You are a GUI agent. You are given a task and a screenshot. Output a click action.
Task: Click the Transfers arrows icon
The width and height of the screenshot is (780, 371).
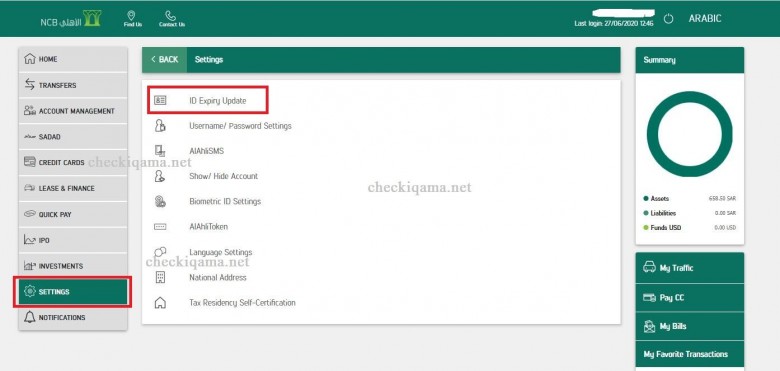coord(30,85)
